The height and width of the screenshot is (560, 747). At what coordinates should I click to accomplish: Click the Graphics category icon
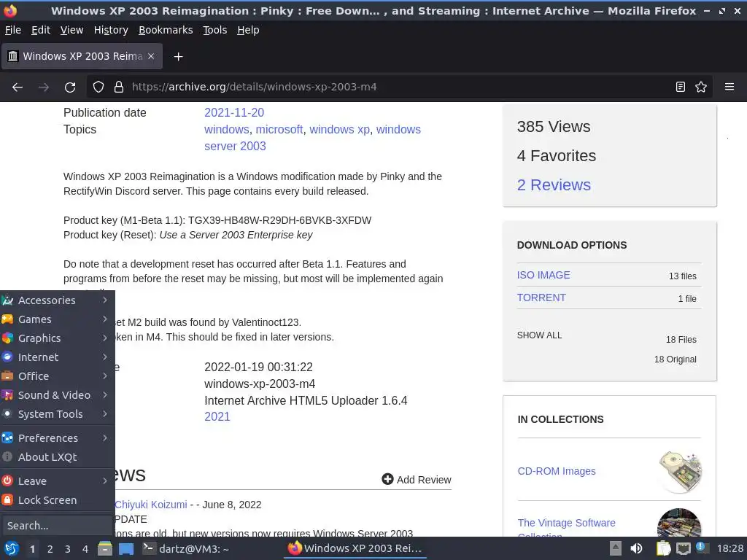click(7, 338)
